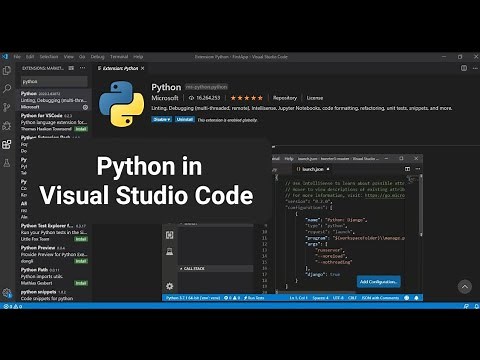The image size is (480, 360).
Task: Open the Go menu
Action: point(82,57)
